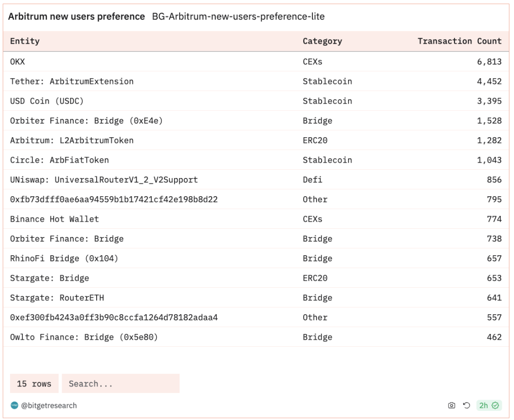Click the bitgetresearch avatar icon
This screenshot has width=514, height=420.
[14, 405]
